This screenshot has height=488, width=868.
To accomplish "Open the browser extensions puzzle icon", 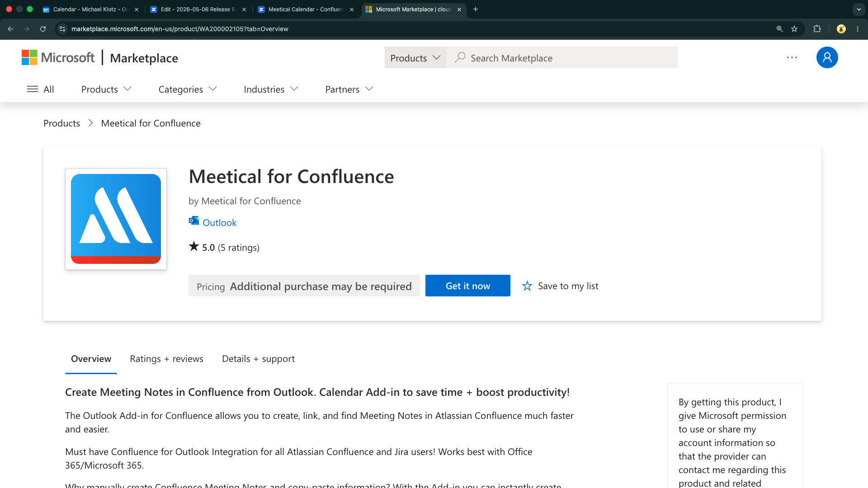I will tap(817, 29).
